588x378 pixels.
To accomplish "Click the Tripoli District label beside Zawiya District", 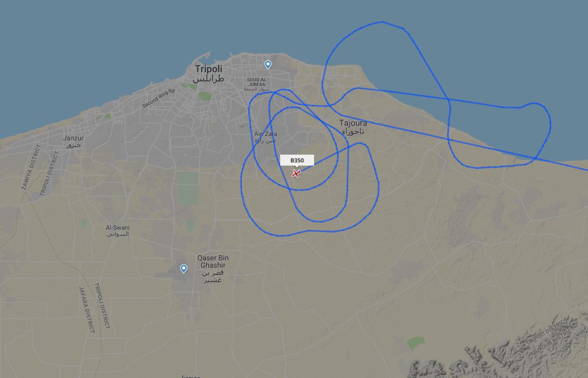I will [x=49, y=173].
